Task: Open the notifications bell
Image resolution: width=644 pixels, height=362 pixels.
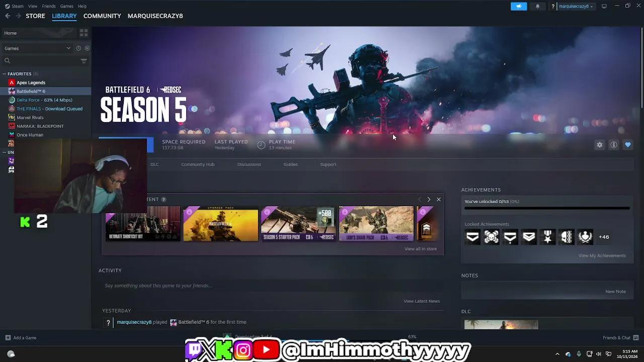Action: tap(537, 6)
